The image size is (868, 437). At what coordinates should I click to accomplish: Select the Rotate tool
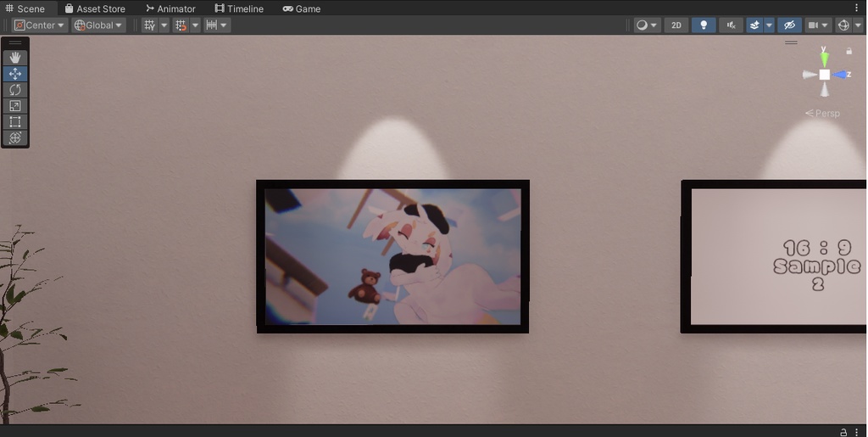point(15,90)
